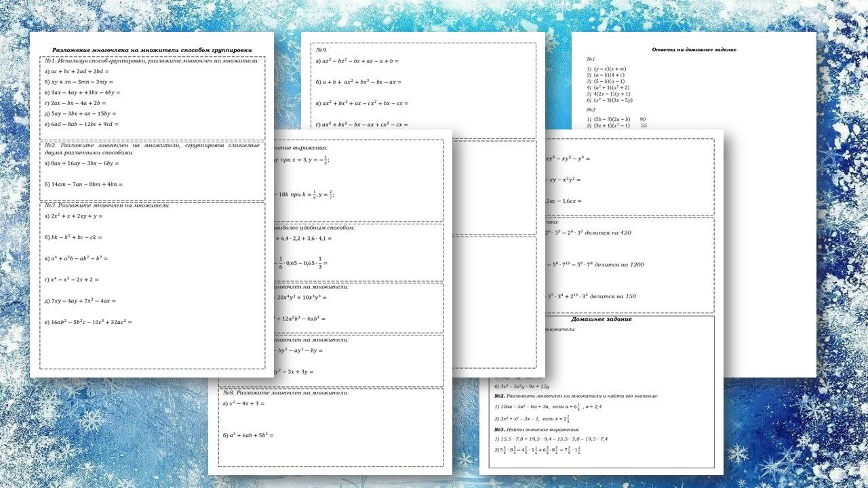Click the page title 'Разложение многочлена на множители способом группировки'
The width and height of the screenshot is (868, 488).
[152, 49]
